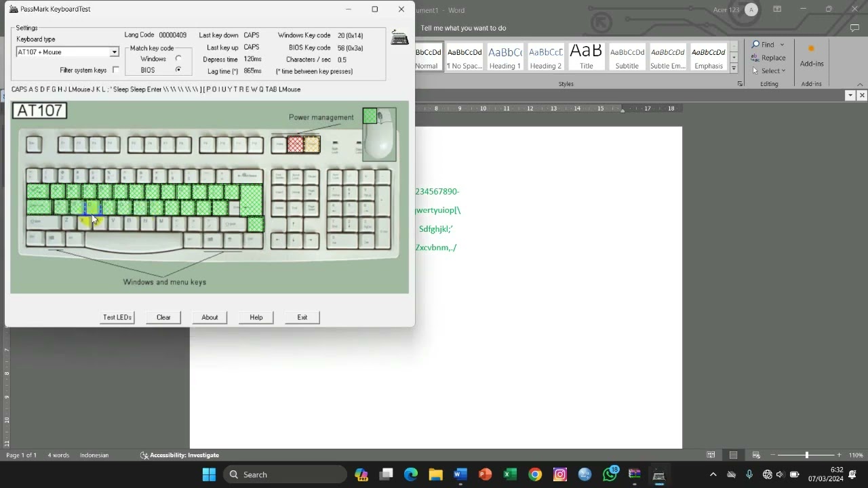This screenshot has height=488, width=868.
Task: Open WinRAR from the taskbar
Action: click(x=634, y=474)
